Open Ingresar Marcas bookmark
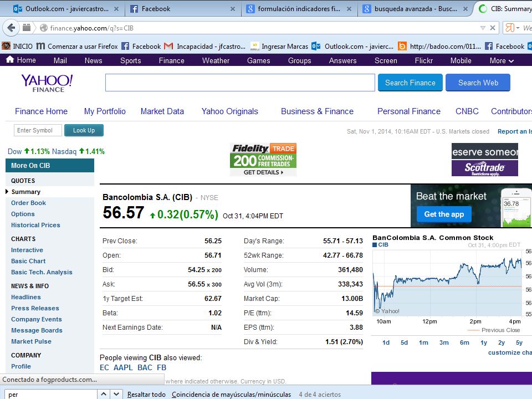Viewport: 532px width, 399px height. point(279,46)
